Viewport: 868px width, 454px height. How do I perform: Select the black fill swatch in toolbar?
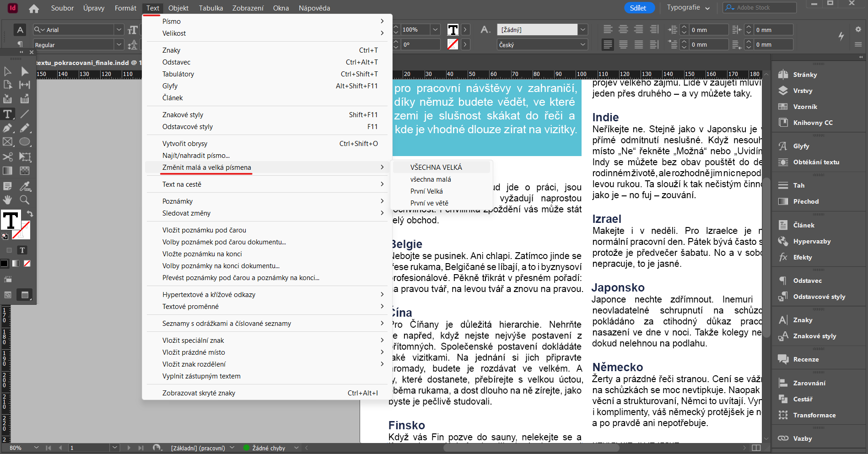click(4, 263)
